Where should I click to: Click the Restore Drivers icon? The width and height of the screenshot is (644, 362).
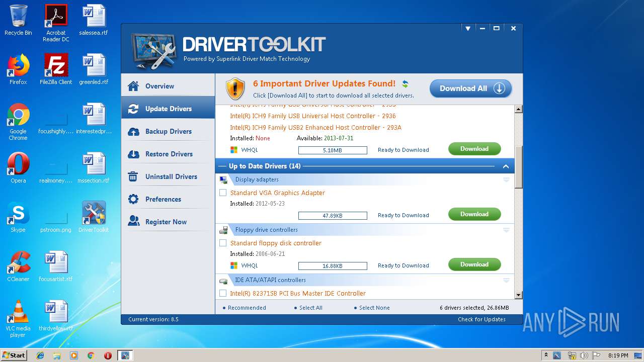(x=133, y=154)
